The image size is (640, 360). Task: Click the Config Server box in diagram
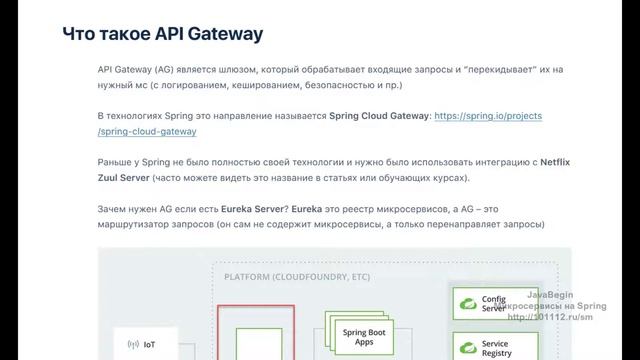click(496, 304)
